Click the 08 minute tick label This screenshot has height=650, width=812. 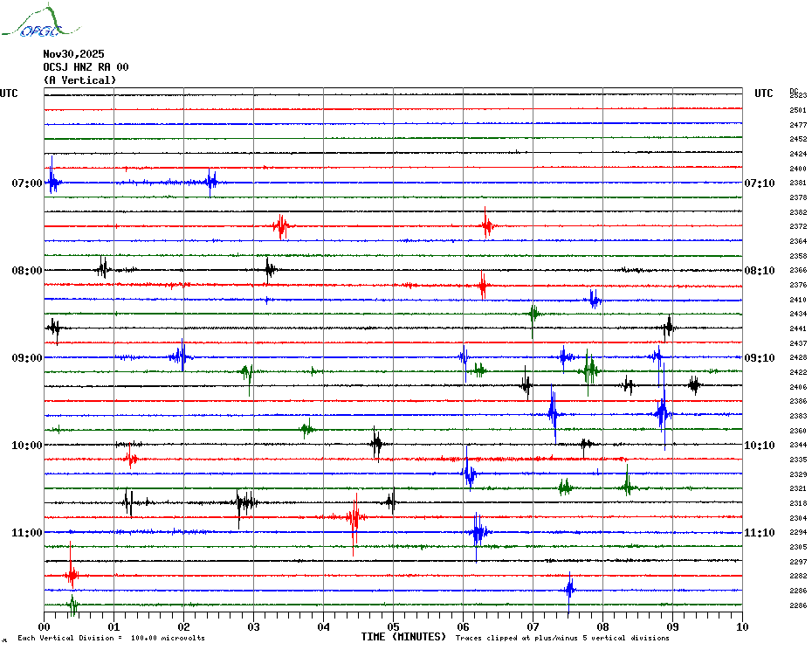(x=602, y=626)
